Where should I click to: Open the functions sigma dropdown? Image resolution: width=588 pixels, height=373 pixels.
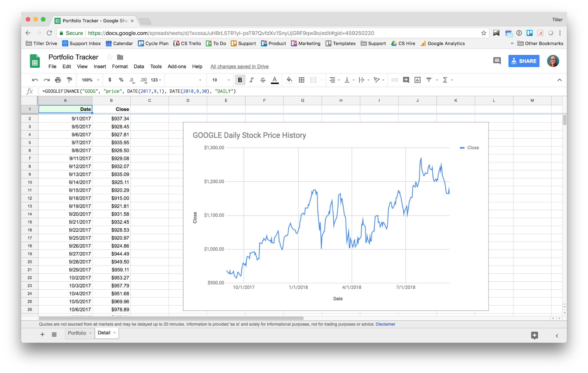pyautogui.click(x=447, y=80)
